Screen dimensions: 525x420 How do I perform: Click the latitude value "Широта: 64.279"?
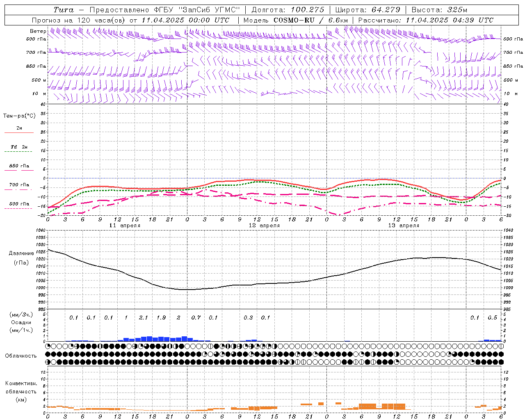[367, 10]
